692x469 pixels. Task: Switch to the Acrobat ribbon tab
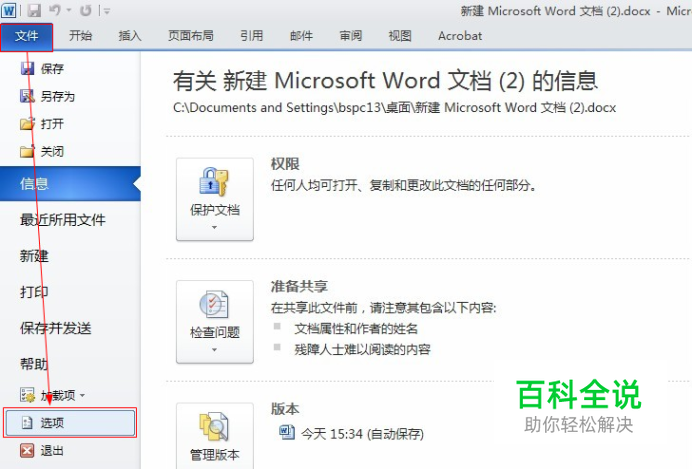(460, 36)
